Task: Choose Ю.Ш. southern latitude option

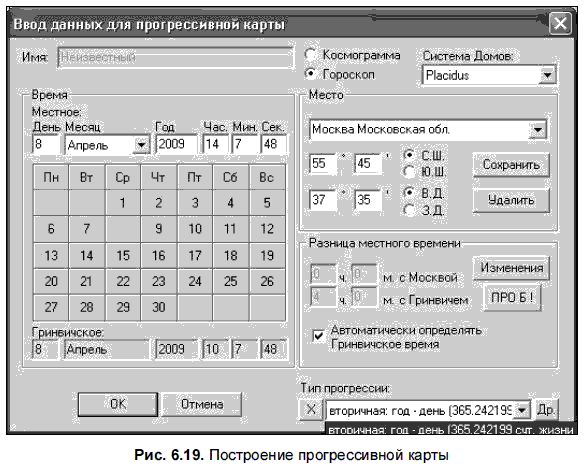Action: (x=409, y=172)
